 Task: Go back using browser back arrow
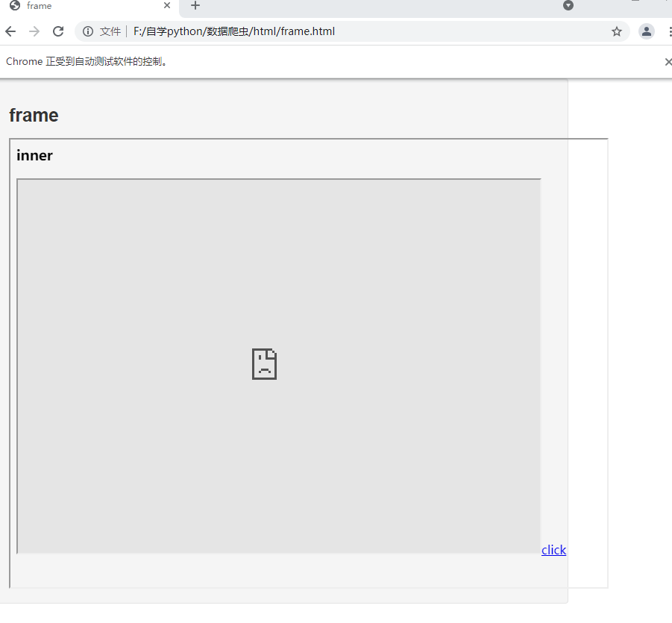pyautogui.click(x=10, y=31)
